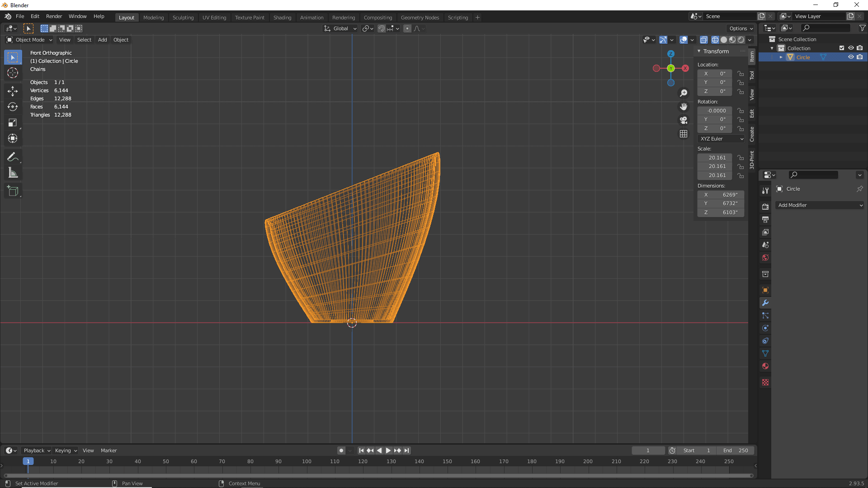
Task: Switch to the Shading workspace tab
Action: (x=282, y=17)
